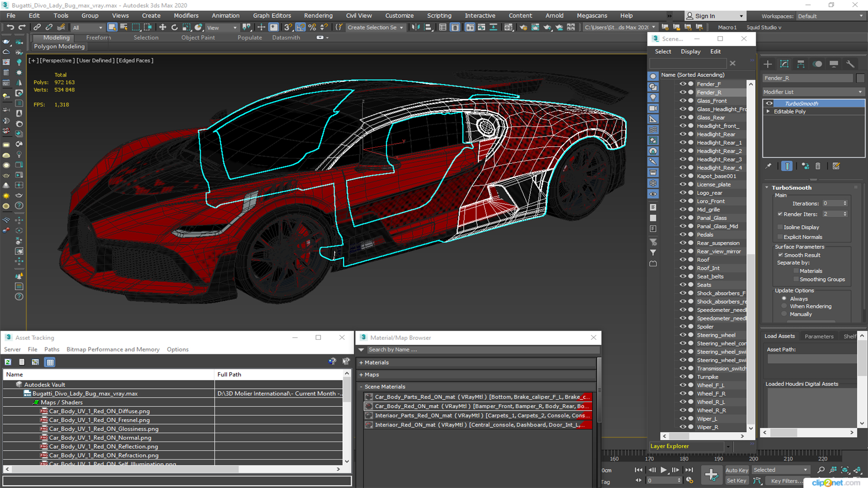Choose the Select and Rotate tool

click(175, 27)
